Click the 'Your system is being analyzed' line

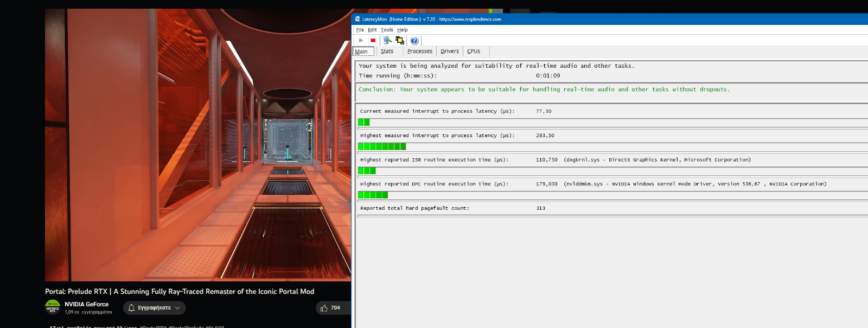pyautogui.click(x=496, y=66)
